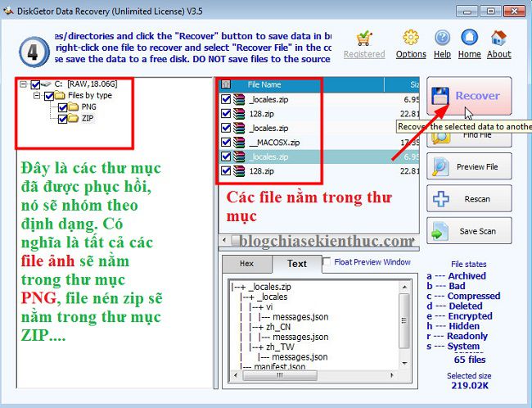
Task: Click the Recover floppy disk icon
Action: click(x=440, y=96)
